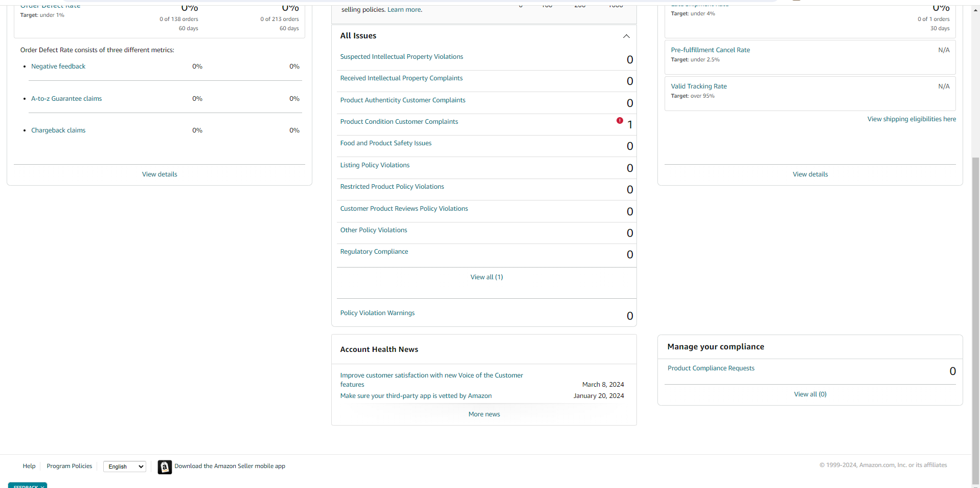The width and height of the screenshot is (980, 488).
Task: Open Voice of the Customer news article
Action: [x=431, y=380]
